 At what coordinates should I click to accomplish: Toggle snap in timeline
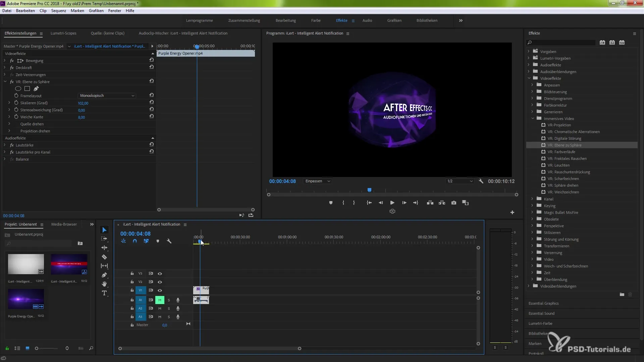135,241
